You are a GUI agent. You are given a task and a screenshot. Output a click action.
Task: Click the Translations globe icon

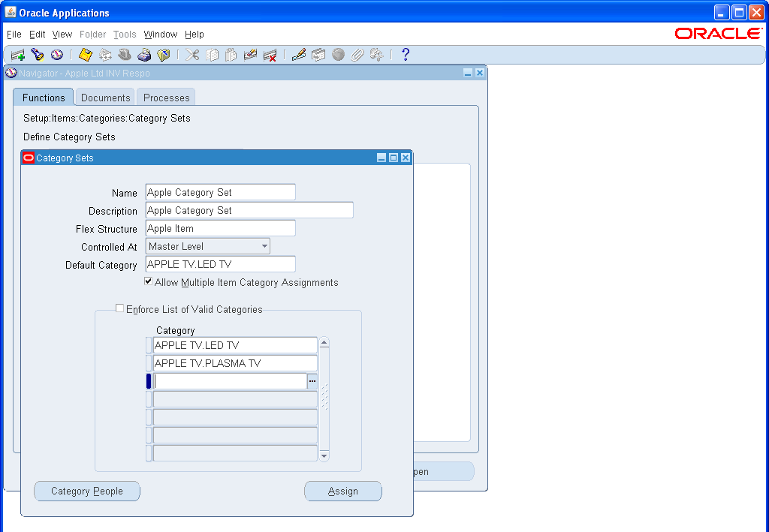338,54
